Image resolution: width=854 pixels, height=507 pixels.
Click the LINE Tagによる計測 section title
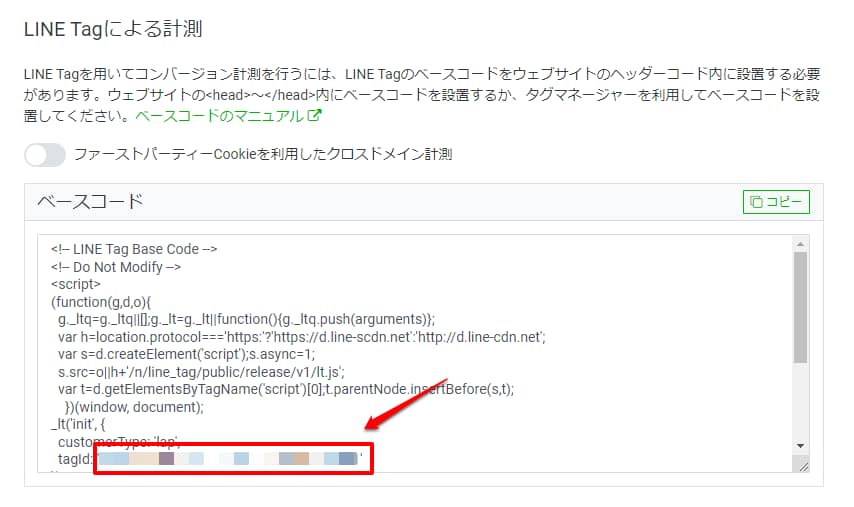113,29
